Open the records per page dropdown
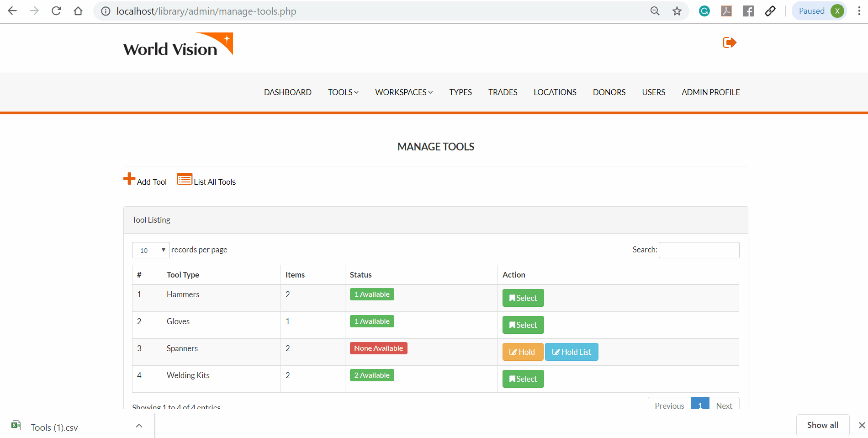The height and width of the screenshot is (438, 868). (x=151, y=250)
